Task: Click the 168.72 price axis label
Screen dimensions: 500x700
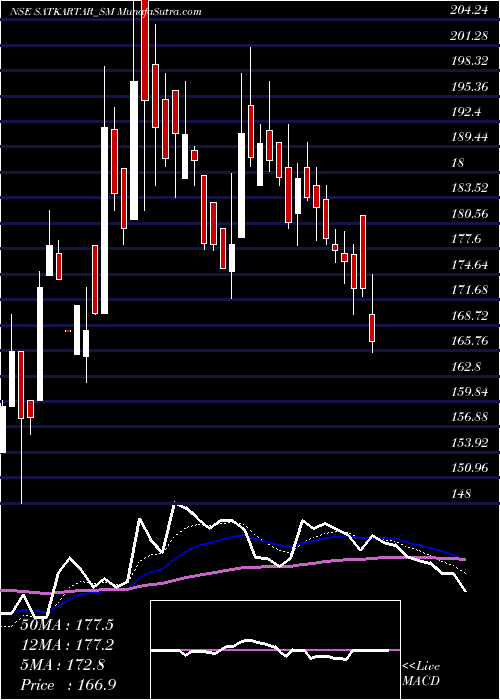Action: [469, 316]
